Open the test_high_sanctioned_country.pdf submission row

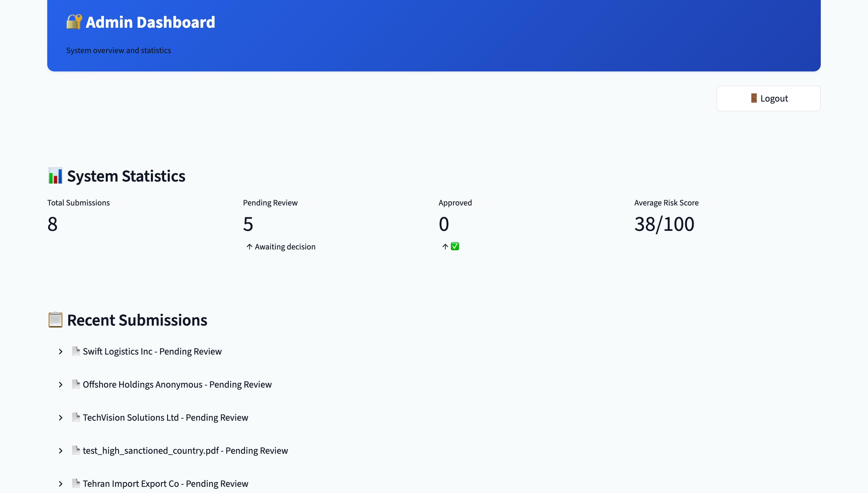pos(185,451)
